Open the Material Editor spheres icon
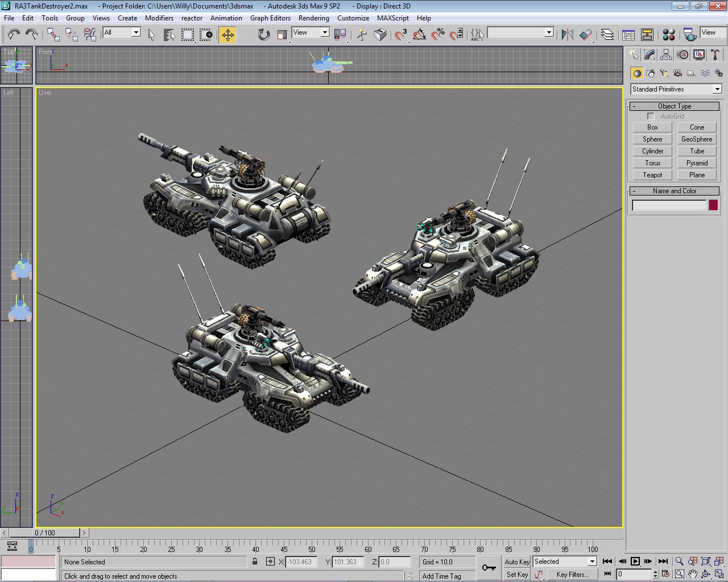This screenshot has width=728, height=582. pos(669,35)
